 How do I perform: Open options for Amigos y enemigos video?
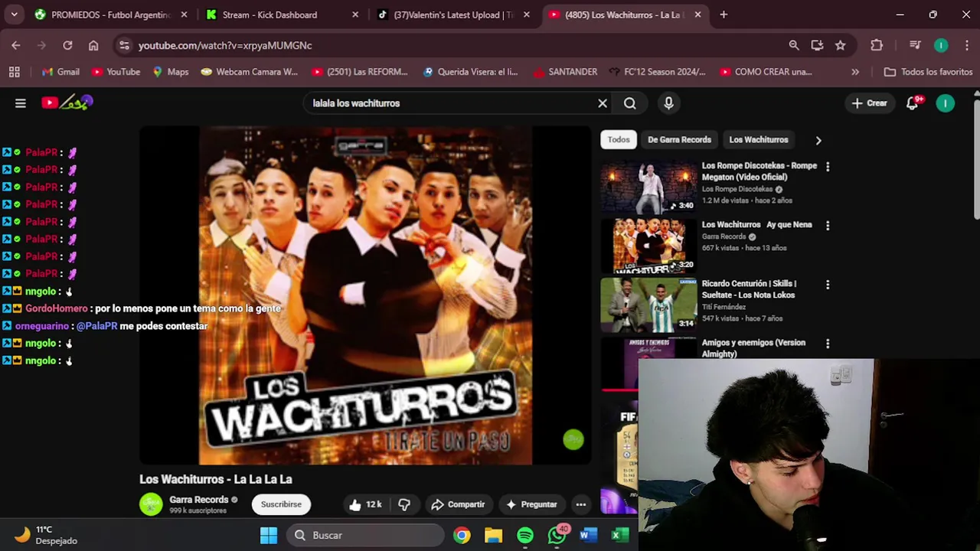828,344
